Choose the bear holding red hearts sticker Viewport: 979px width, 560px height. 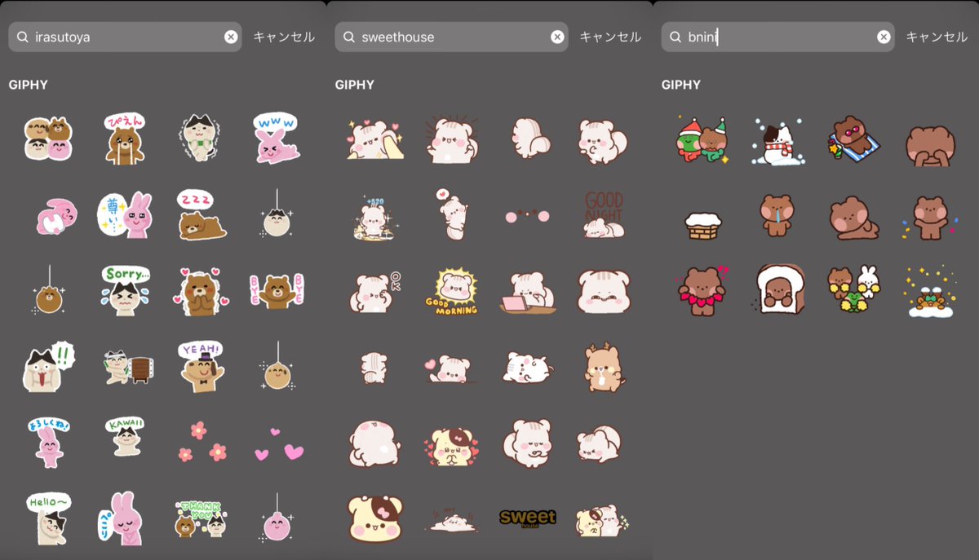pos(702,291)
